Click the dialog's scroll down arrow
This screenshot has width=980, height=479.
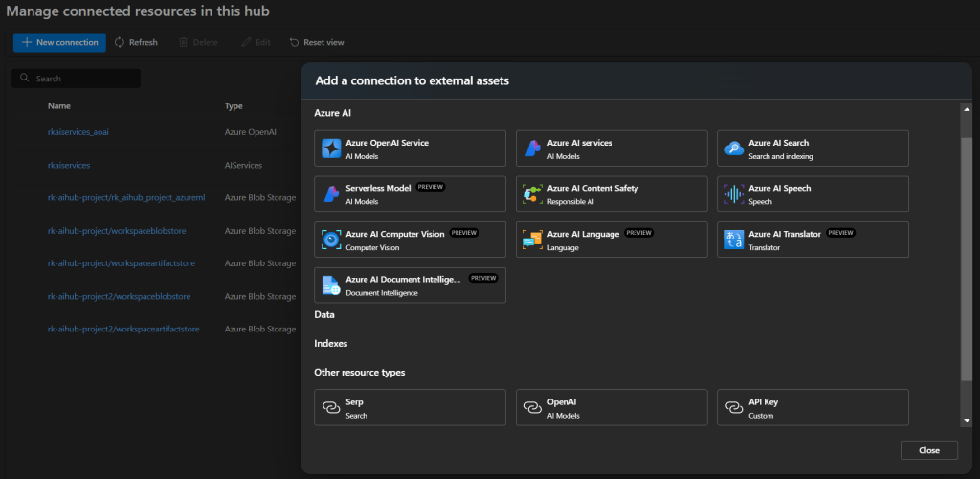(967, 420)
